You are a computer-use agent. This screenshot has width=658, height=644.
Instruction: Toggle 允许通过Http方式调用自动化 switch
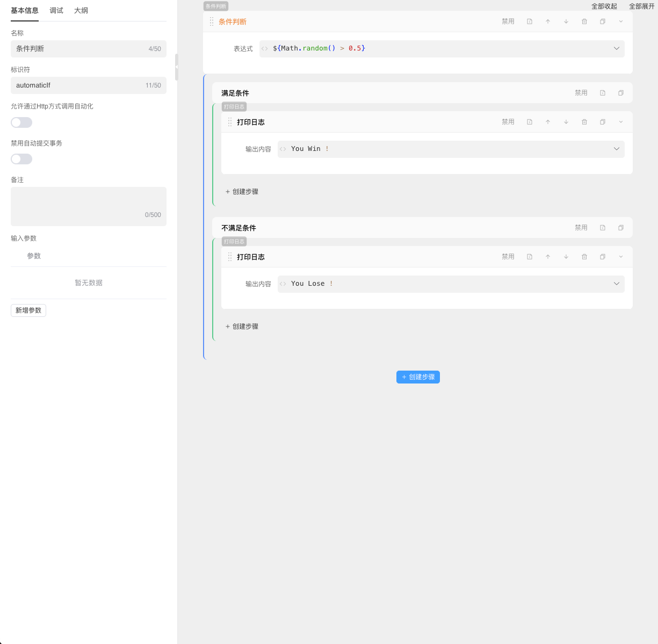point(21,122)
